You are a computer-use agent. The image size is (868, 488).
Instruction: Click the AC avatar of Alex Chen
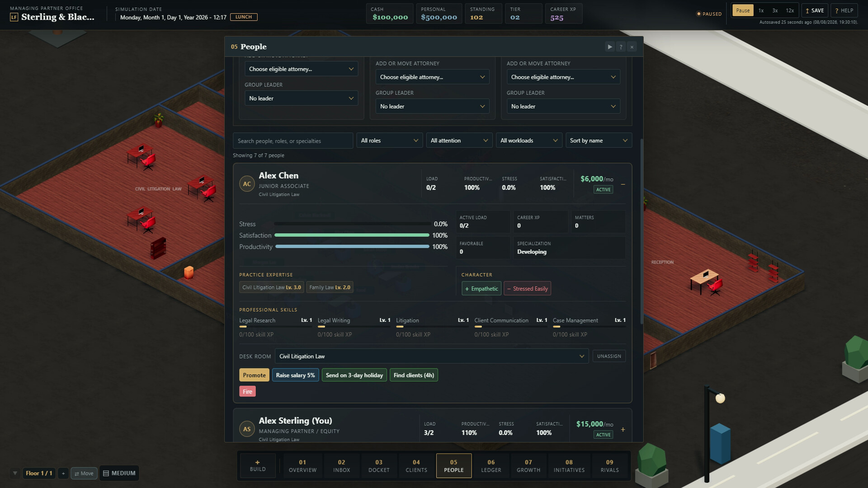[247, 184]
